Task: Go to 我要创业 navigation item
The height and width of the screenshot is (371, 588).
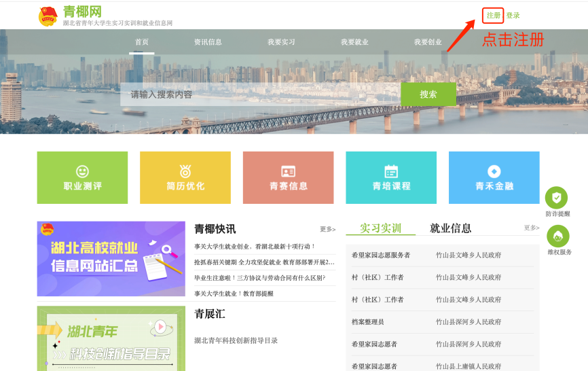Action: coord(428,42)
